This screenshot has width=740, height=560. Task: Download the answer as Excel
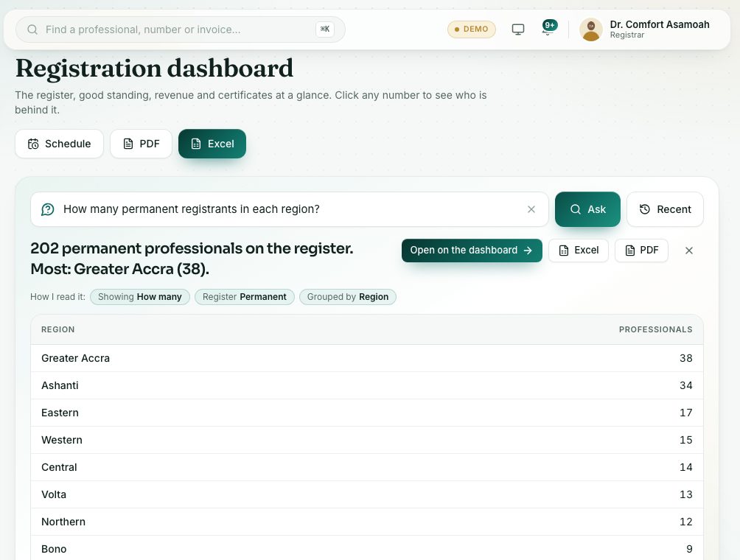pos(579,251)
